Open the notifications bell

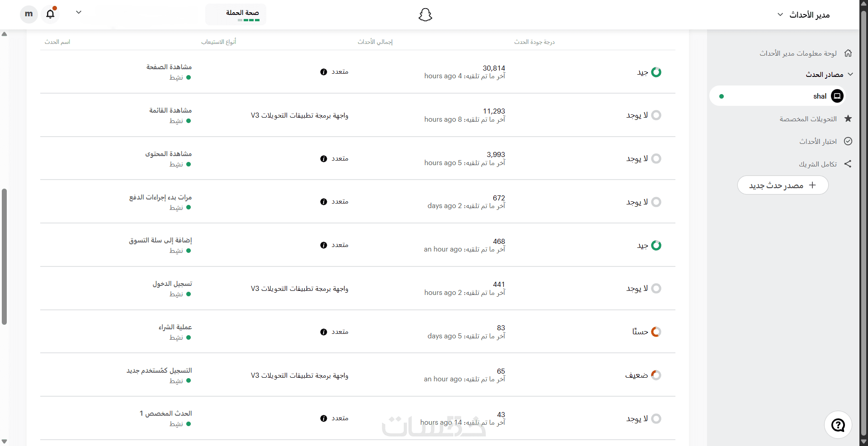pyautogui.click(x=50, y=14)
